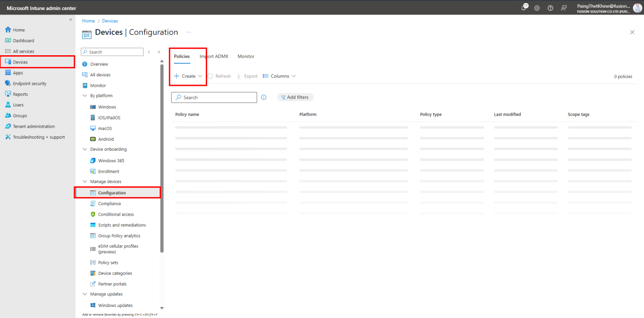Switch to the Import ADMX tab
644x318 pixels.
pyautogui.click(x=214, y=56)
